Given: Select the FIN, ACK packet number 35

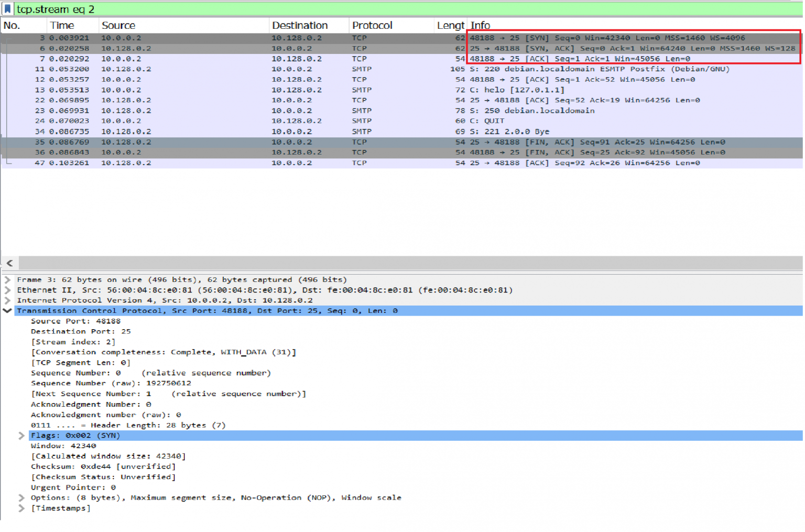Looking at the screenshot, I should 210,142.
